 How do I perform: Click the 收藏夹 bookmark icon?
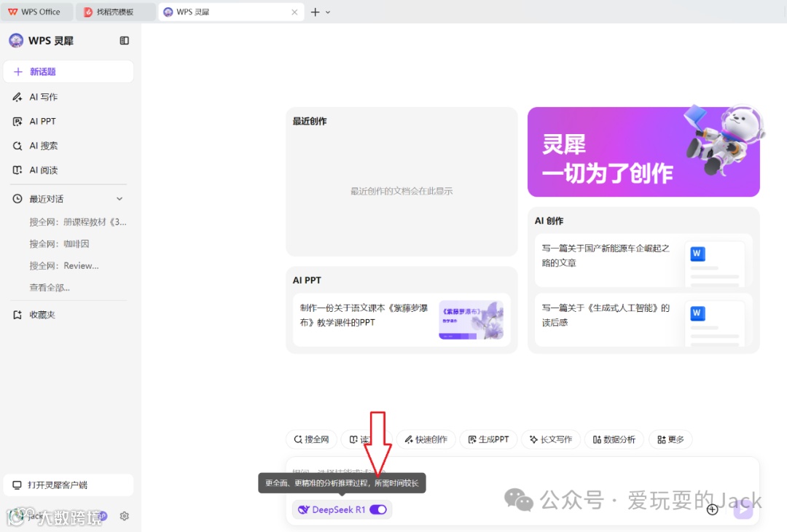click(x=17, y=315)
